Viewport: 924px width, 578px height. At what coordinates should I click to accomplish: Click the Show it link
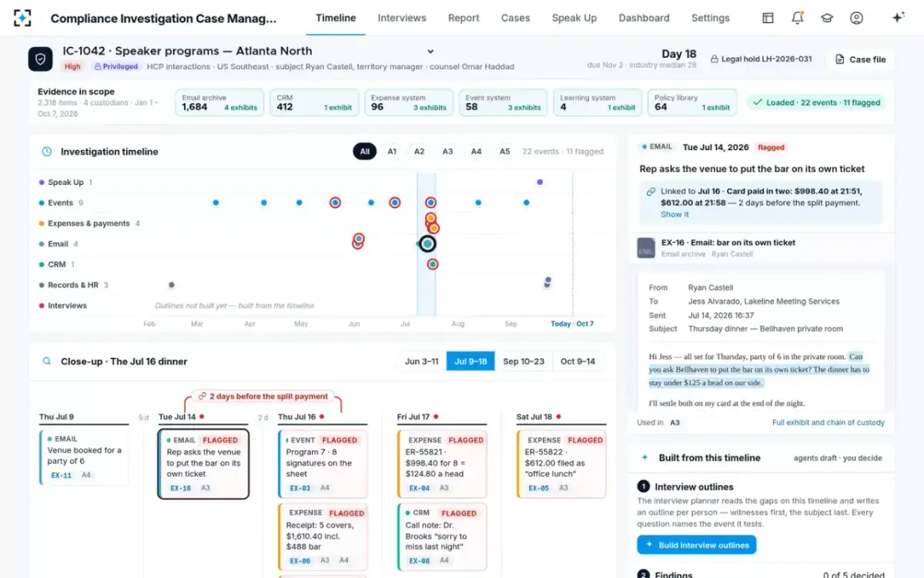tap(675, 214)
